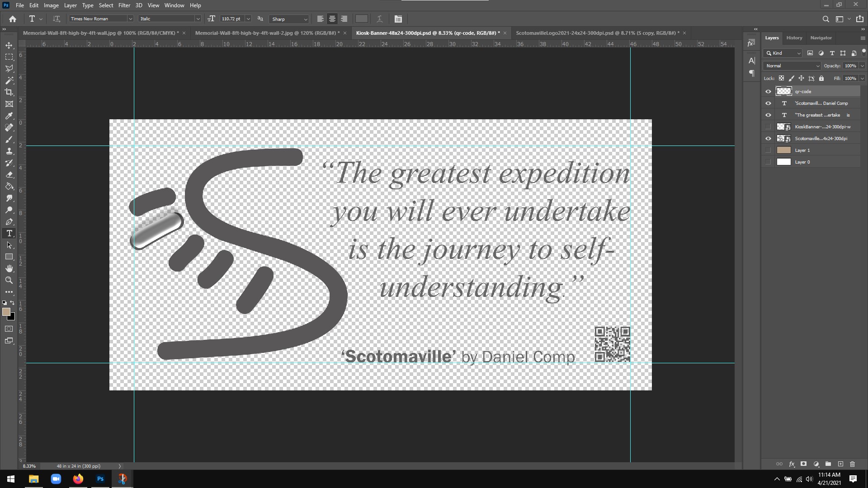Open the Filter menu

[124, 5]
